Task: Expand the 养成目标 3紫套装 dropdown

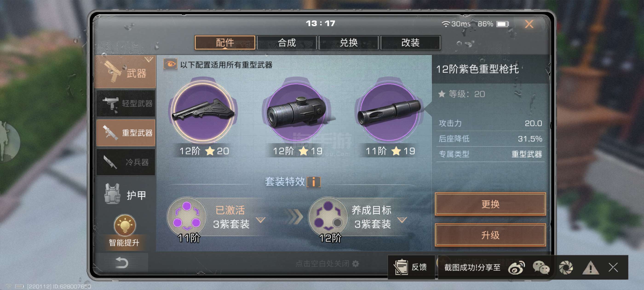Action: pos(402,220)
